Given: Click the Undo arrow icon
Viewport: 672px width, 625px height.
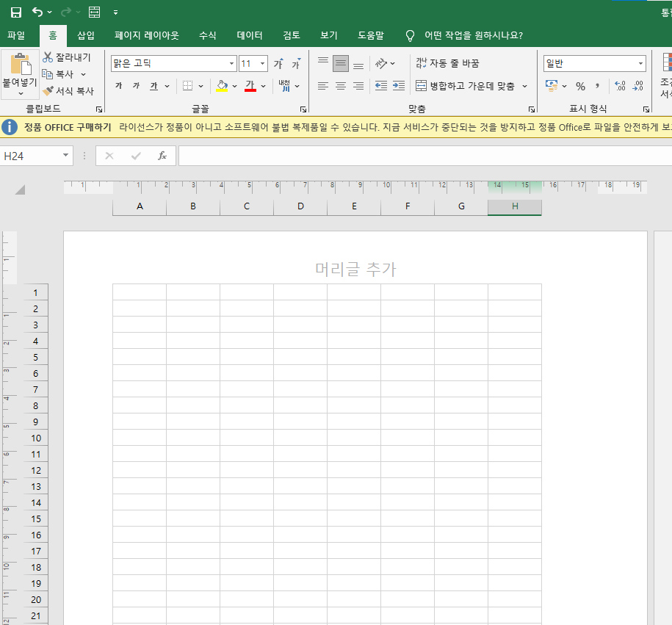Looking at the screenshot, I should point(37,12).
